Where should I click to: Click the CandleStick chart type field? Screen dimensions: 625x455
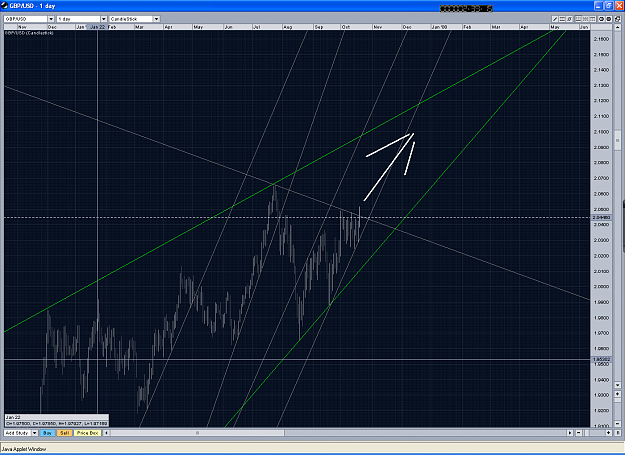click(x=131, y=19)
